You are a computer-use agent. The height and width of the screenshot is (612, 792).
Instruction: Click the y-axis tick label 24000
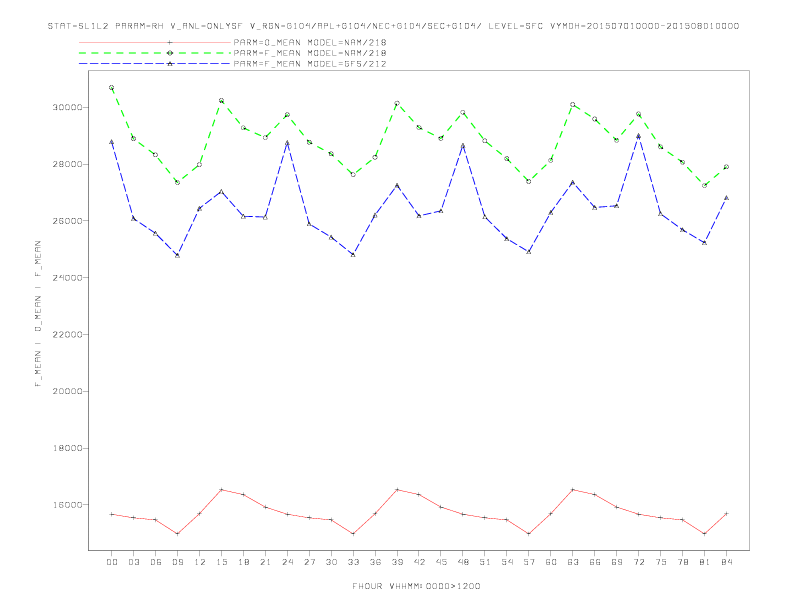pos(67,278)
